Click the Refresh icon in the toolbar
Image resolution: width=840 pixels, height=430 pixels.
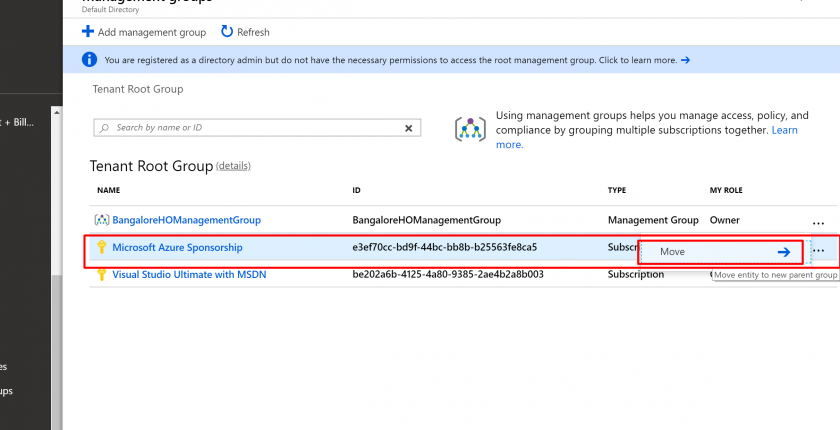pos(227,32)
